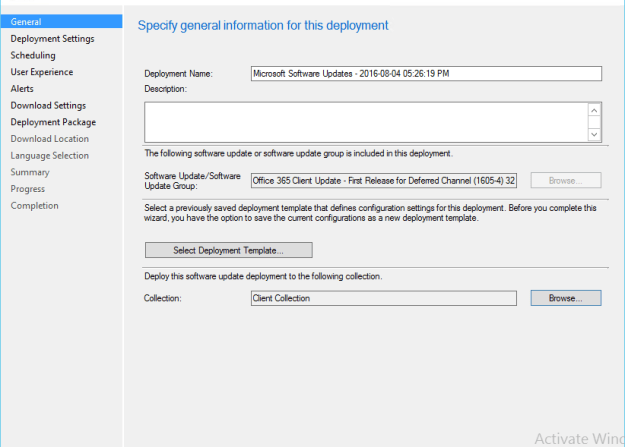Click the Software Update Group field
This screenshot has height=447, width=625.
[x=384, y=181]
